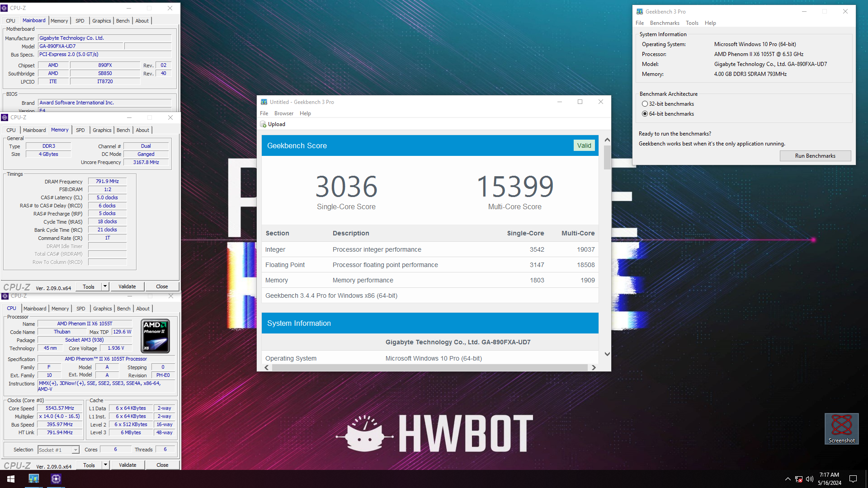Open Tools dropdown arrow in Memory CPU-Z window
Viewport: 868px width, 488px height.
point(105,286)
